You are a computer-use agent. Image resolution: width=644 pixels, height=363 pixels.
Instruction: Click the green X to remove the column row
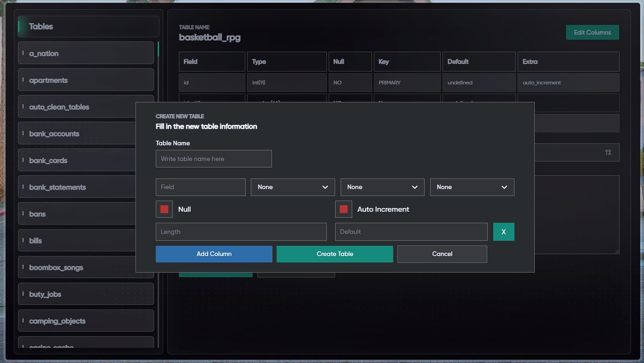tap(503, 232)
